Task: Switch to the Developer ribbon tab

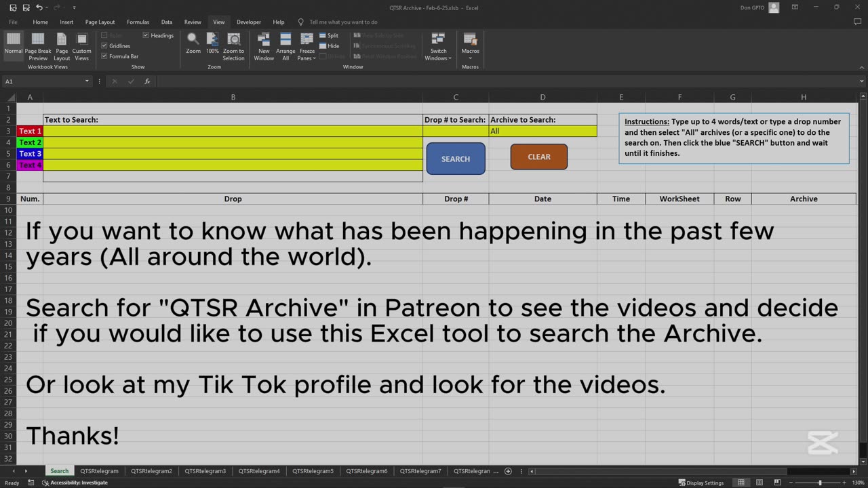Action: tap(249, 22)
